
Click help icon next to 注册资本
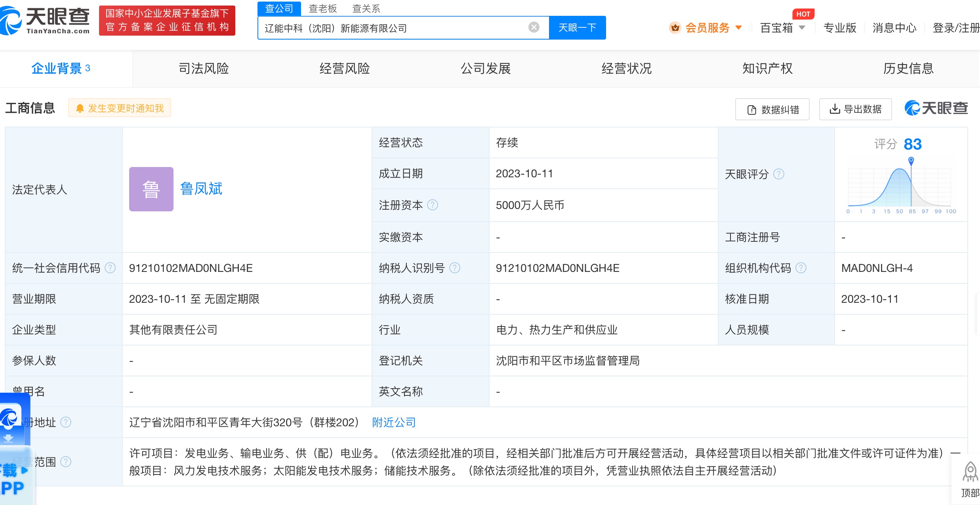click(433, 205)
